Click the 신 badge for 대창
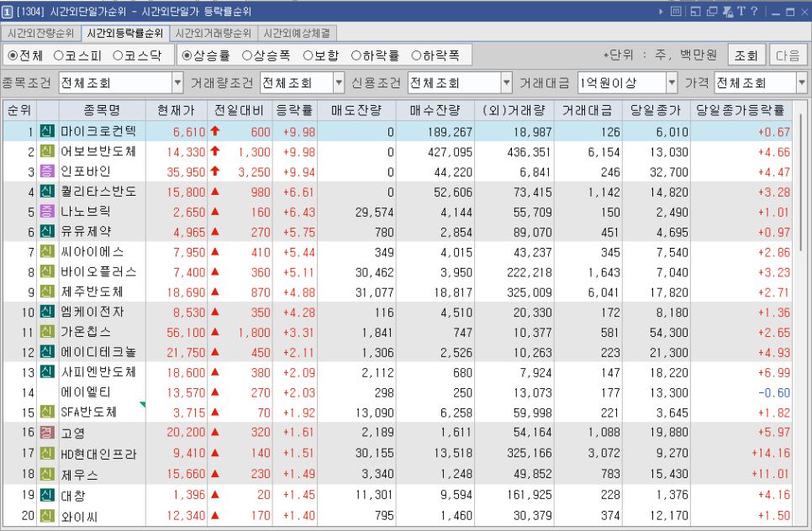Screen dimensions: 812x531 [x=47, y=495]
